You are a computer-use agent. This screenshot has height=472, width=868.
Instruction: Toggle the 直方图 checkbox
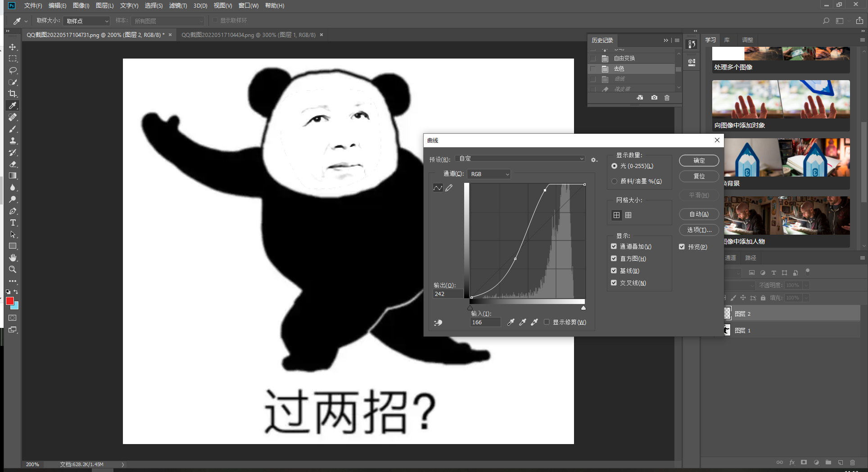[x=614, y=259]
